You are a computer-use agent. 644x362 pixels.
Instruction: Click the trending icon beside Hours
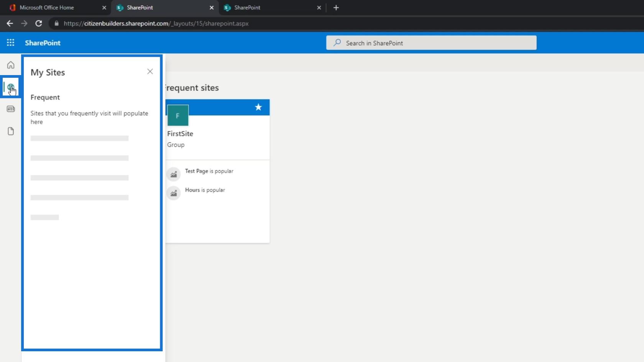click(x=174, y=193)
